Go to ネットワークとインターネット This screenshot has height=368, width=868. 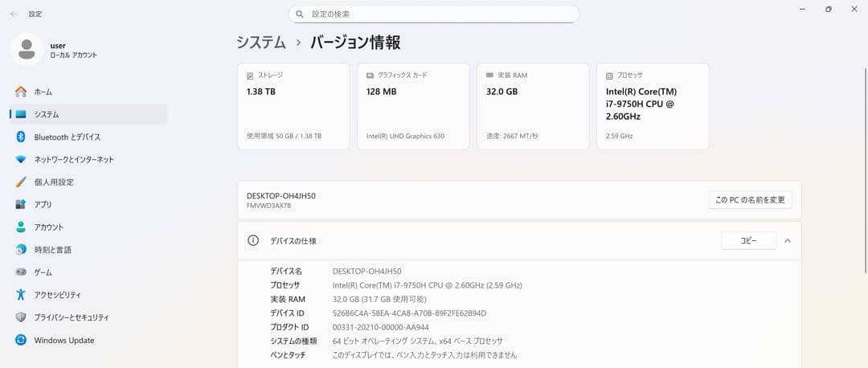pyautogui.click(x=88, y=159)
